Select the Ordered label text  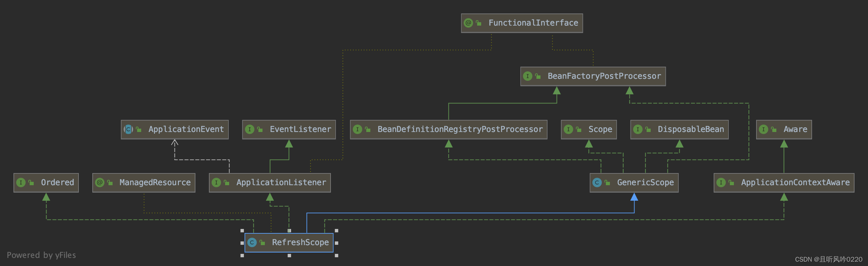[58, 182]
